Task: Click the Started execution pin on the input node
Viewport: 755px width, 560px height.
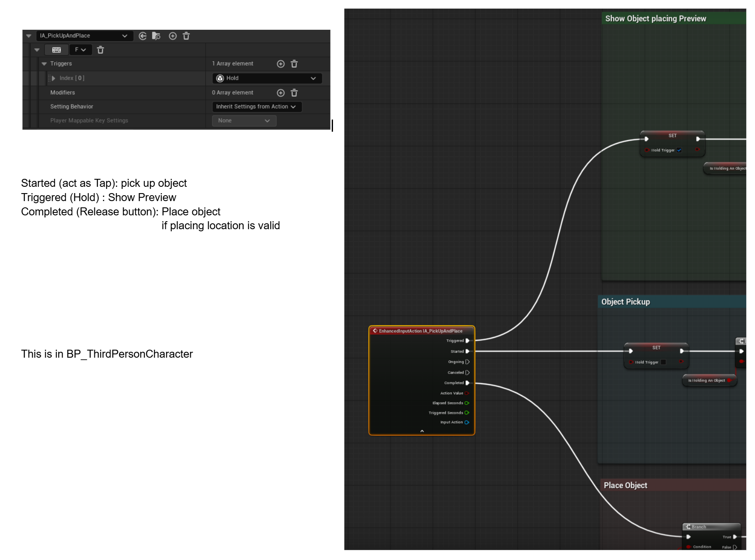Action: click(467, 351)
